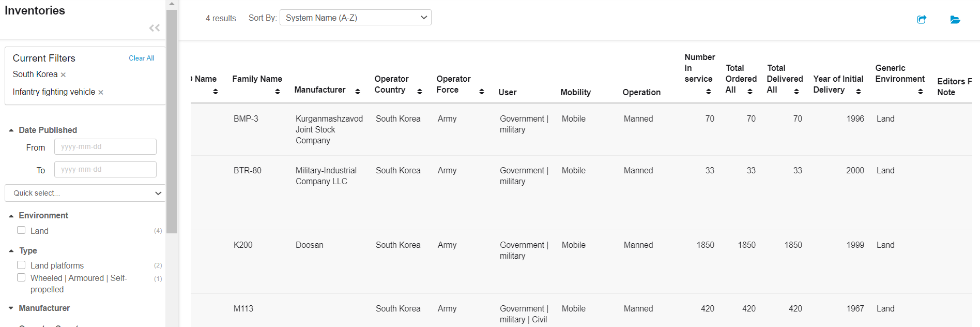Viewport: 980px width, 327px height.
Task: Remove the South Korea filter
Action: (x=63, y=75)
